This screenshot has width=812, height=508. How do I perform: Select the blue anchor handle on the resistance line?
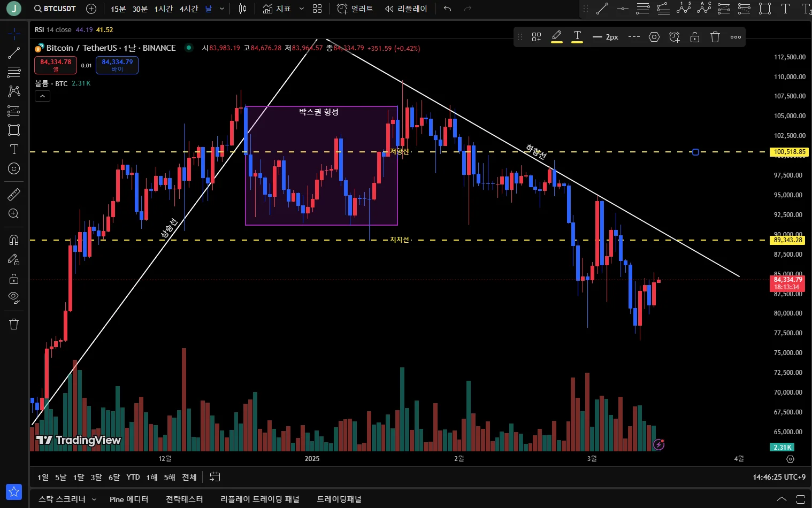point(695,152)
